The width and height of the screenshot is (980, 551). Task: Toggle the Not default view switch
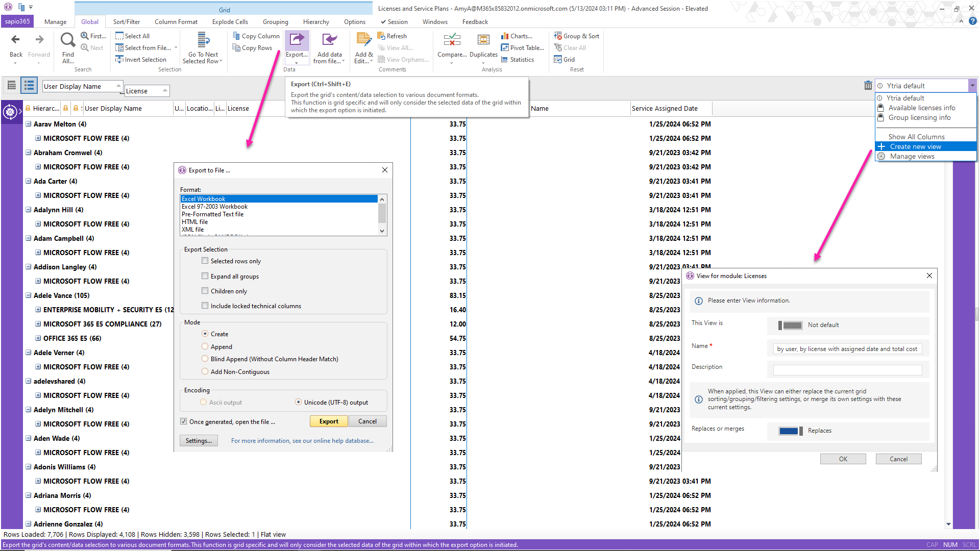790,325
